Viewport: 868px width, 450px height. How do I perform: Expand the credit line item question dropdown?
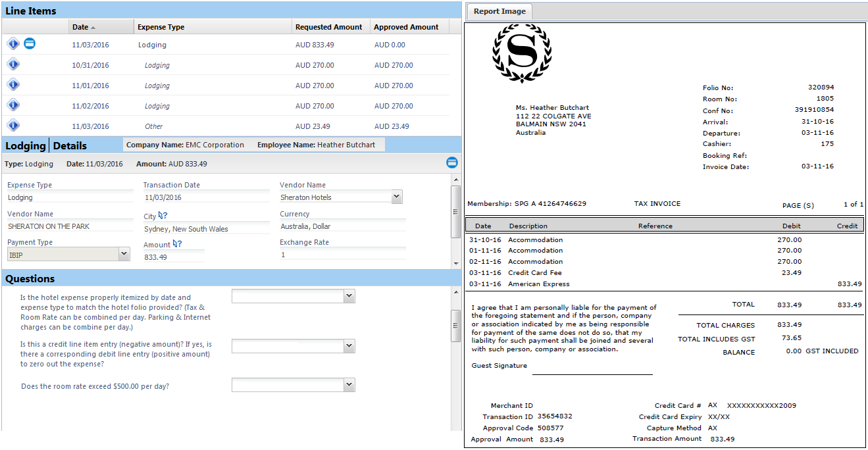tap(349, 346)
